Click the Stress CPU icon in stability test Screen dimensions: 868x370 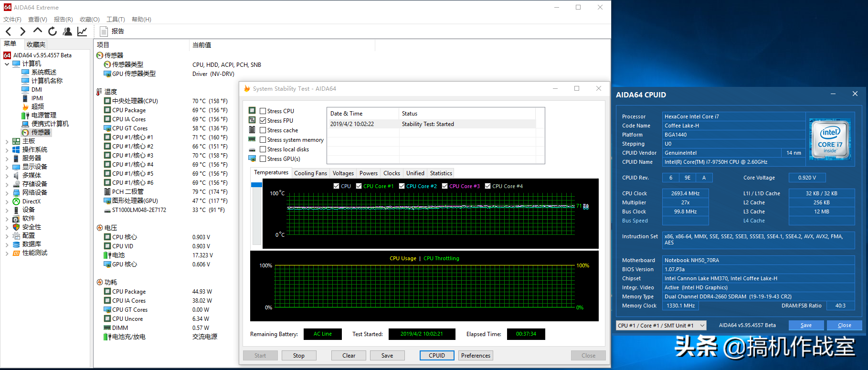point(252,110)
